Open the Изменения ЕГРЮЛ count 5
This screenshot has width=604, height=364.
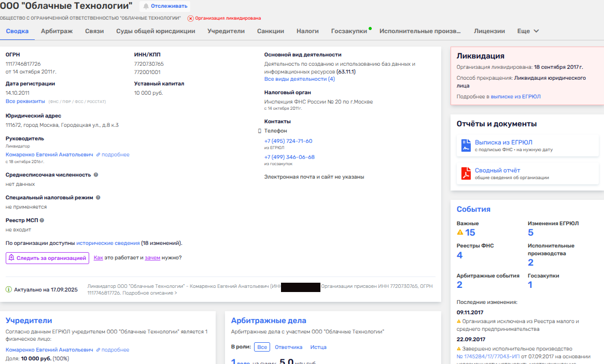click(x=530, y=232)
